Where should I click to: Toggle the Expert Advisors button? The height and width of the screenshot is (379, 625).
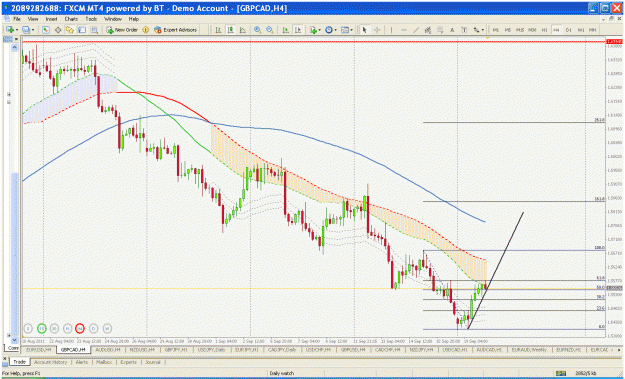coord(176,30)
